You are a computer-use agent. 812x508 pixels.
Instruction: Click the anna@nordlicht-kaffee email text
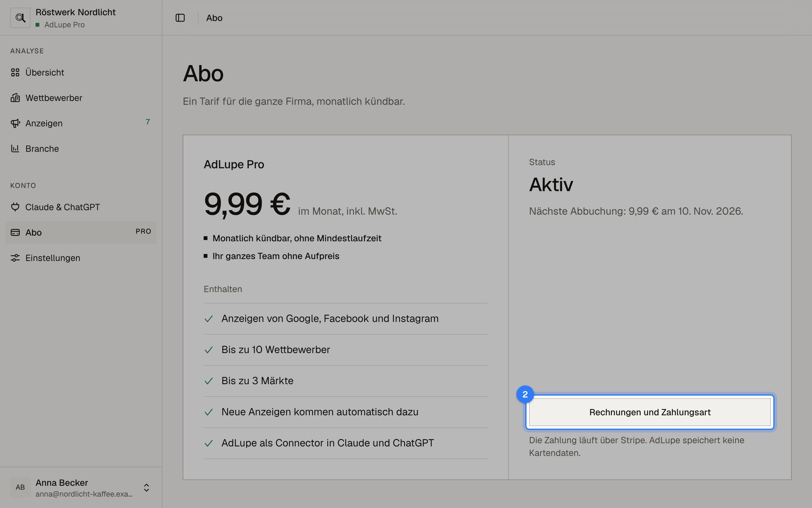pos(84,494)
